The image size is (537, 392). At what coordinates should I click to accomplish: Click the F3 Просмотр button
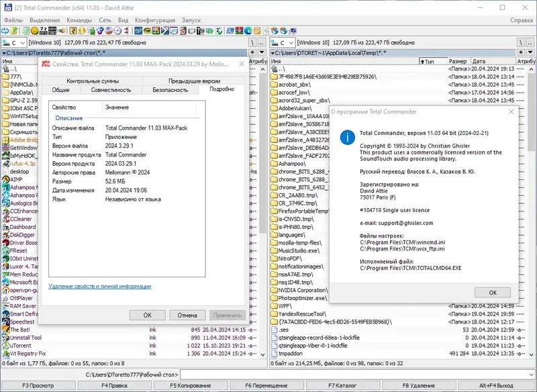click(38, 385)
